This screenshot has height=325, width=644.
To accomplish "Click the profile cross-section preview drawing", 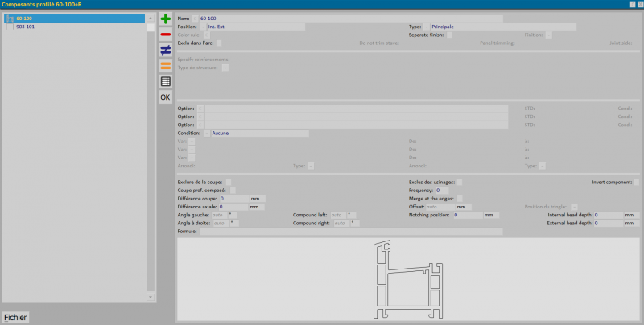I will click(407, 279).
